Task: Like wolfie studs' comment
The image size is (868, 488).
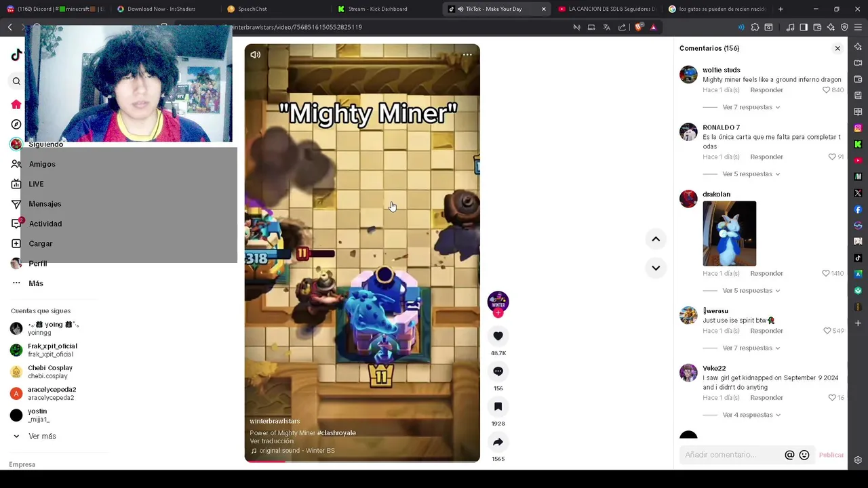Action: pos(826,90)
